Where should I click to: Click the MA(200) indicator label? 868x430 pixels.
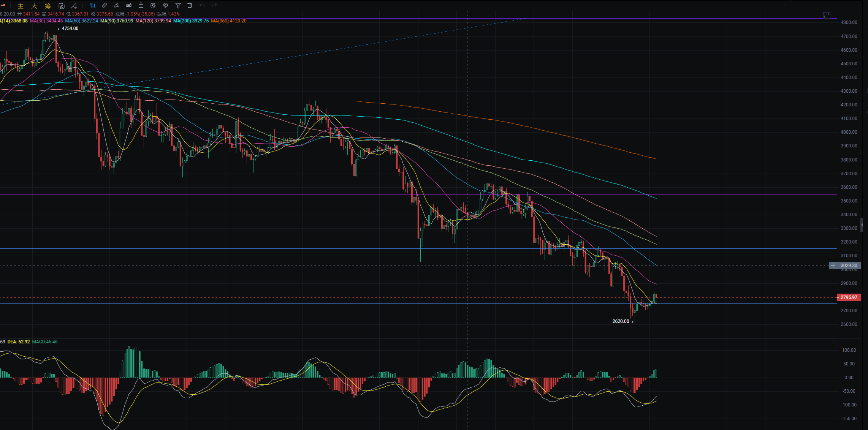(191, 21)
